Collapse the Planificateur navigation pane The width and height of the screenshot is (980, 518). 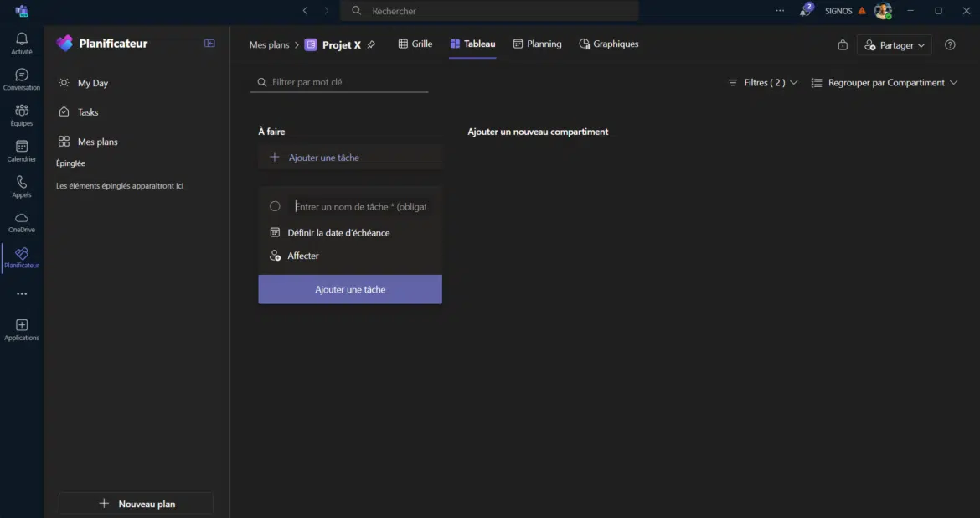point(209,44)
